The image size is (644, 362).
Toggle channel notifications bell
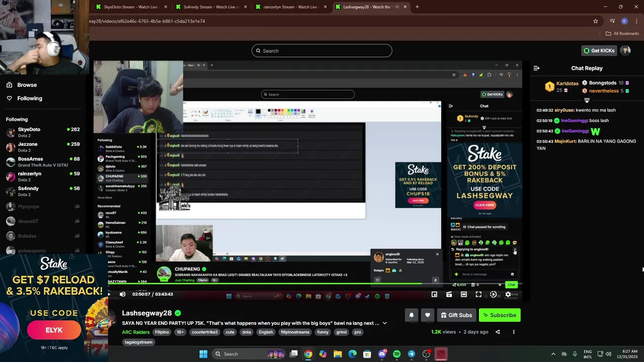[411, 315]
